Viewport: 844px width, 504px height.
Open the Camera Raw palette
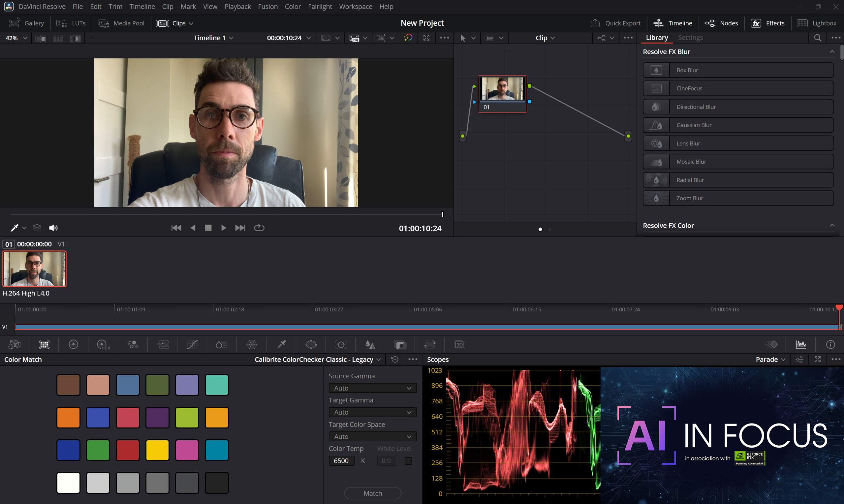(x=15, y=345)
